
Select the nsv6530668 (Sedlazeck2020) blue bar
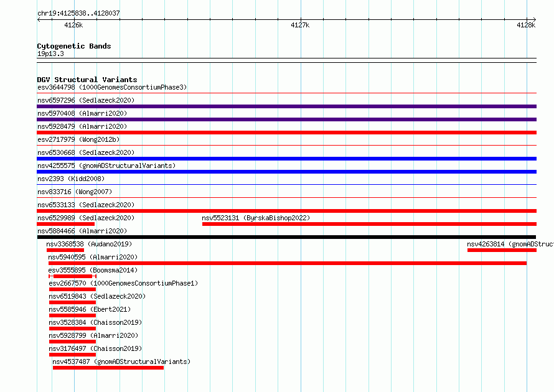[286, 159]
